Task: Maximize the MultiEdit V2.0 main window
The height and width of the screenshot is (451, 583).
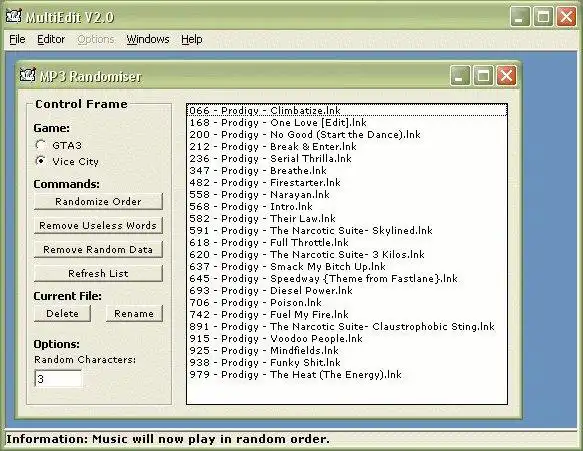Action: pos(543,17)
